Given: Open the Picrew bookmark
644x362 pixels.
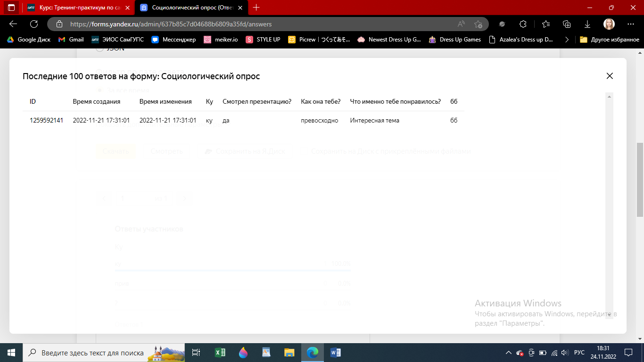Looking at the screenshot, I should tap(319, 40).
